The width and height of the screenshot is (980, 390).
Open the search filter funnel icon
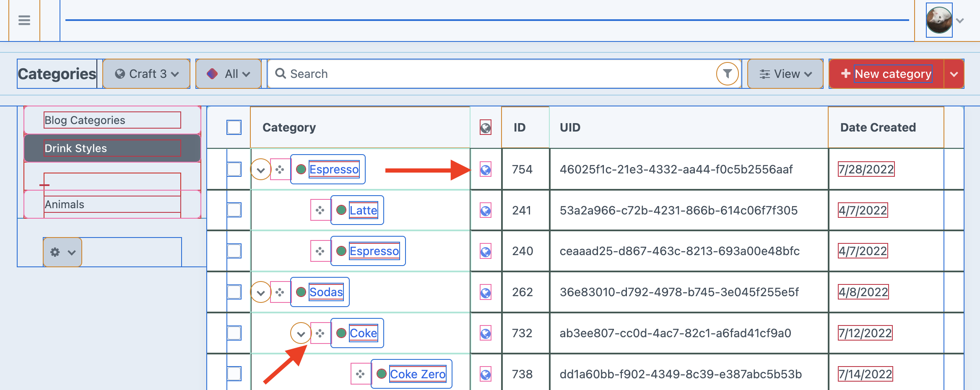pyautogui.click(x=728, y=74)
